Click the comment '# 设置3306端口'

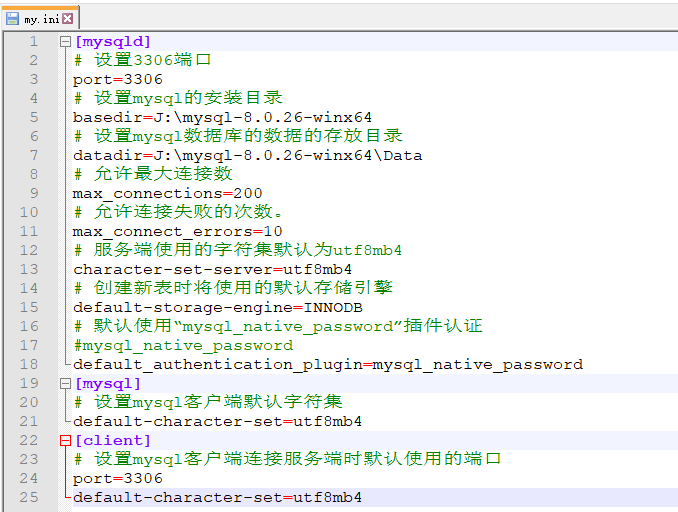click(x=142, y=60)
